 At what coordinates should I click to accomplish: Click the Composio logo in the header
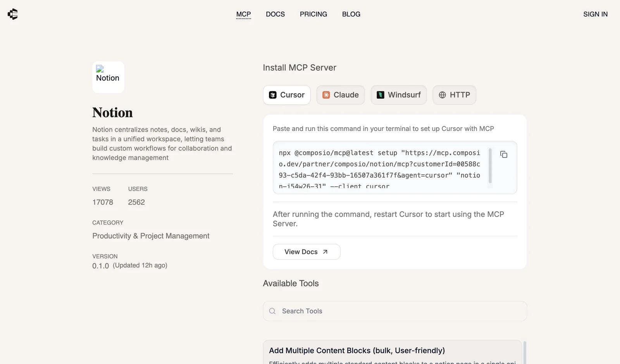point(13,14)
